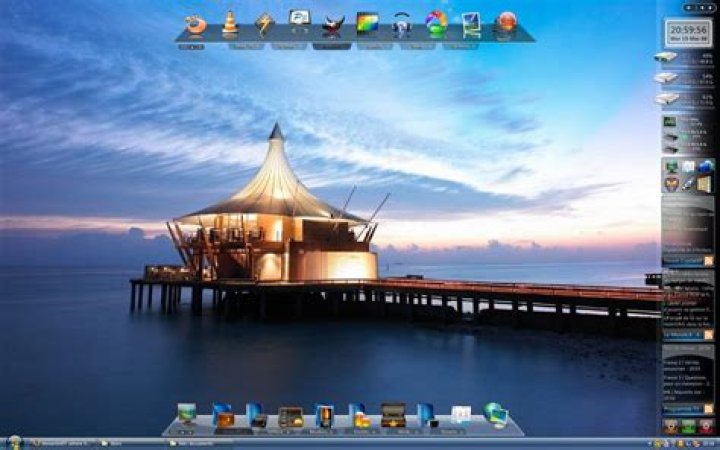Select the highlighted dark tab under bottom dock
This screenshot has width=720, height=450.
pos(234,432)
